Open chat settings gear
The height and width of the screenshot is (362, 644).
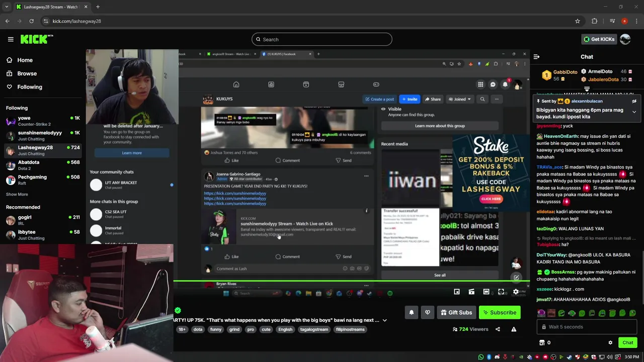610,343
